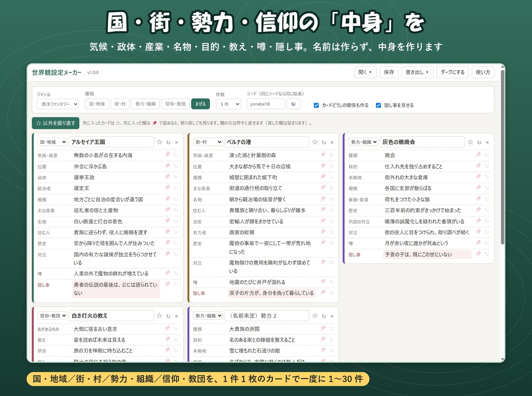This screenshot has width=532, height=396.
Task: Pin the 月が赤い夜に誰かが死ぬという field
Action: click(478, 243)
